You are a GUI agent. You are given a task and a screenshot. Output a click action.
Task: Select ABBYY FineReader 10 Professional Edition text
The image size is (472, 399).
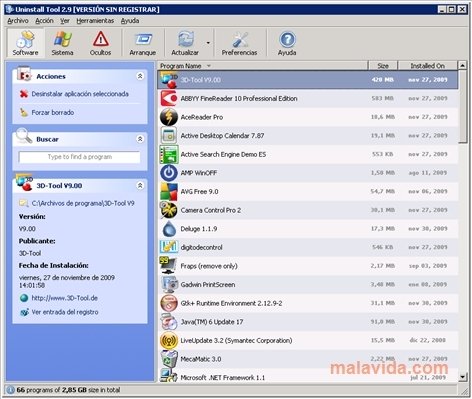click(239, 99)
